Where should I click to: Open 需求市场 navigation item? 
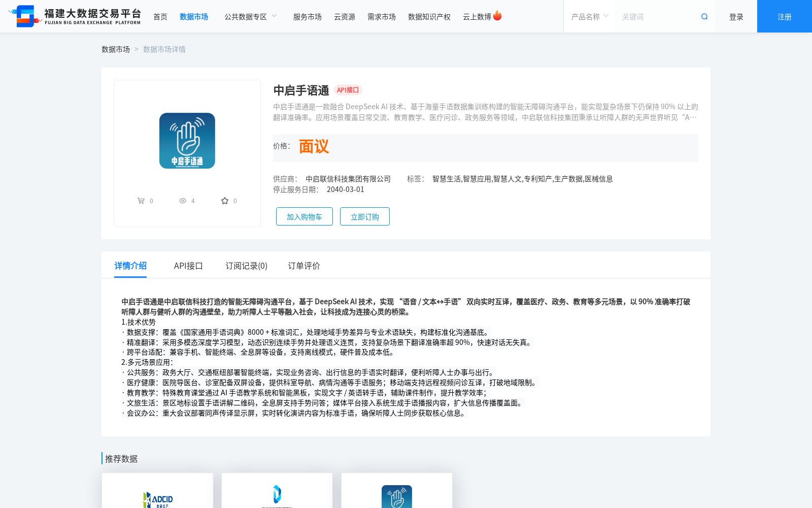382,17
